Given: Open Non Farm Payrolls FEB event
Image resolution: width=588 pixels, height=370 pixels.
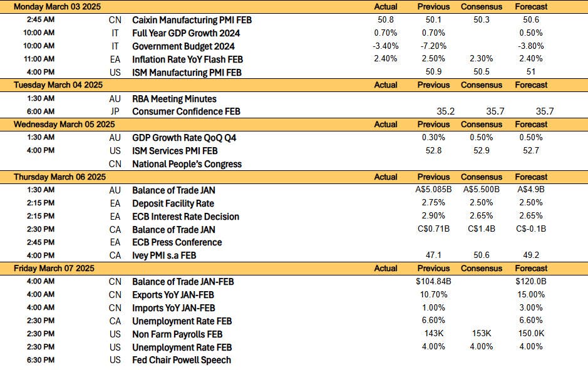Looking at the screenshot, I should [177, 334].
